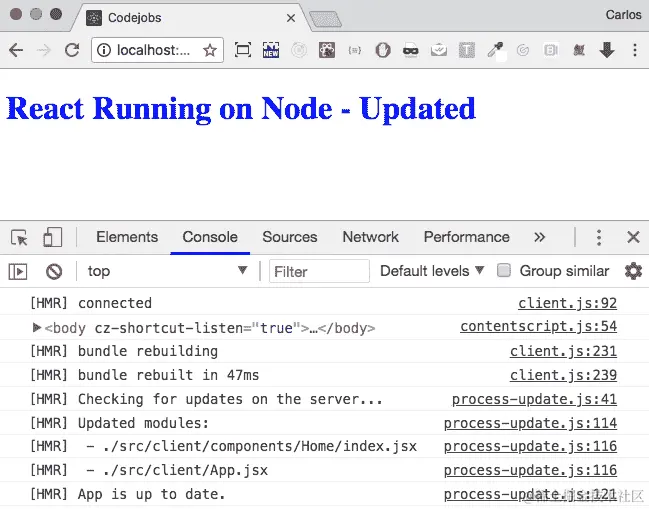Image resolution: width=649 pixels, height=509 pixels.
Task: Open the top context dropdown
Action: point(168,271)
